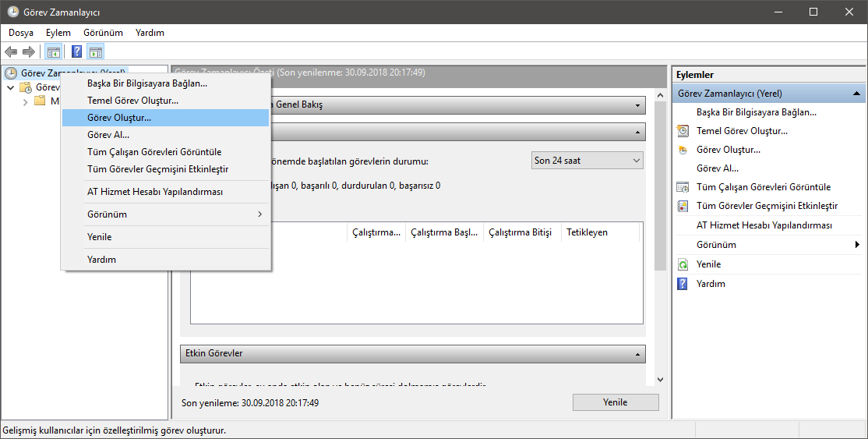Image resolution: width=868 pixels, height=439 pixels.
Task: Open the Görünüm menu in menu bar
Action: pos(103,33)
